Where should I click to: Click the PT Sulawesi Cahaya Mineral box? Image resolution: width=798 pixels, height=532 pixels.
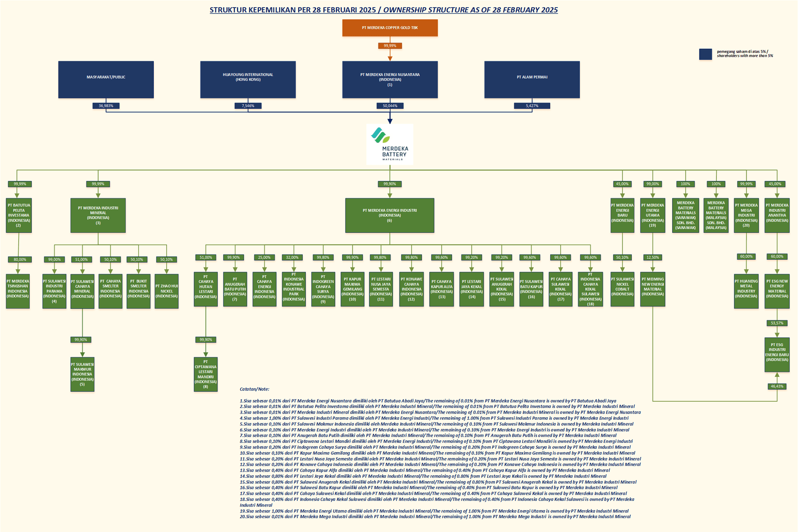click(82, 291)
